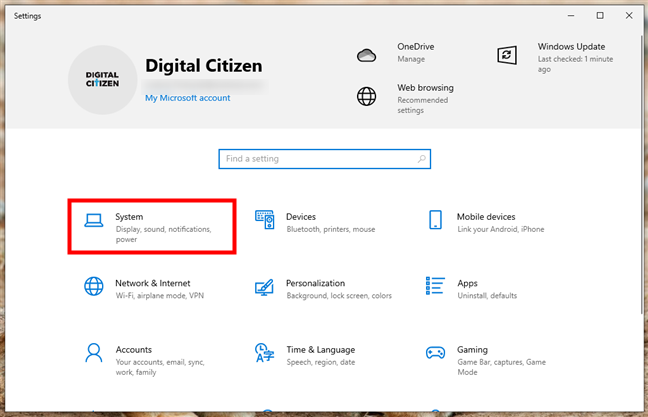Open the System laptop icon

tap(94, 220)
